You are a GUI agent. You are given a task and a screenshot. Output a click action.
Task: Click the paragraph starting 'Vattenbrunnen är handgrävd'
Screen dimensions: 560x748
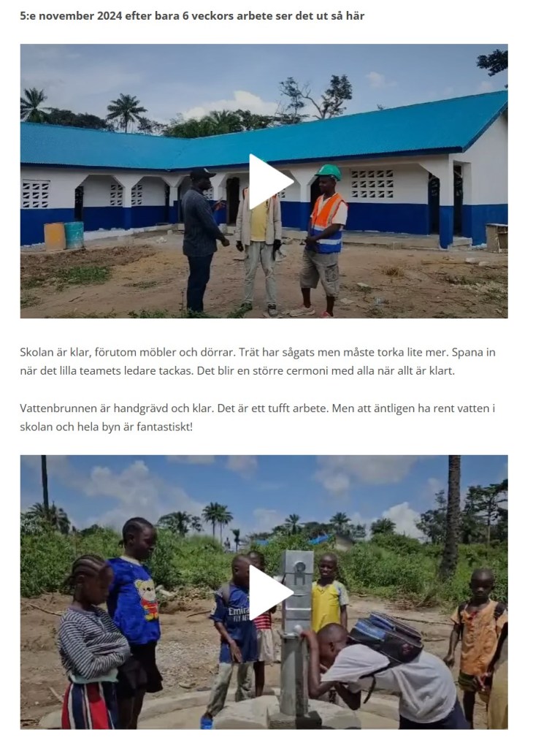pos(258,417)
